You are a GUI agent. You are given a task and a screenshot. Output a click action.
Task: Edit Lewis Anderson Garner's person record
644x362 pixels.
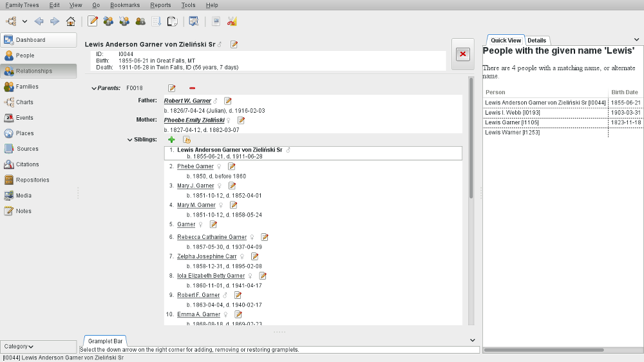[234, 44]
